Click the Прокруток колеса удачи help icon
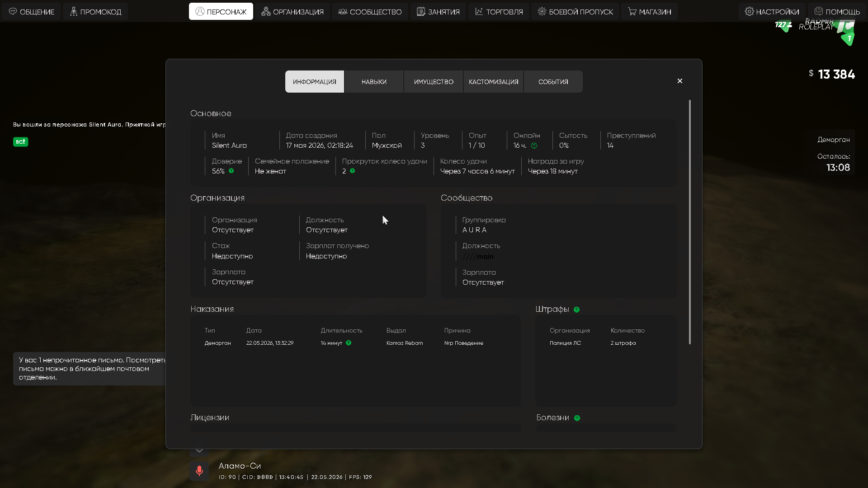This screenshot has height=488, width=868. tap(352, 171)
